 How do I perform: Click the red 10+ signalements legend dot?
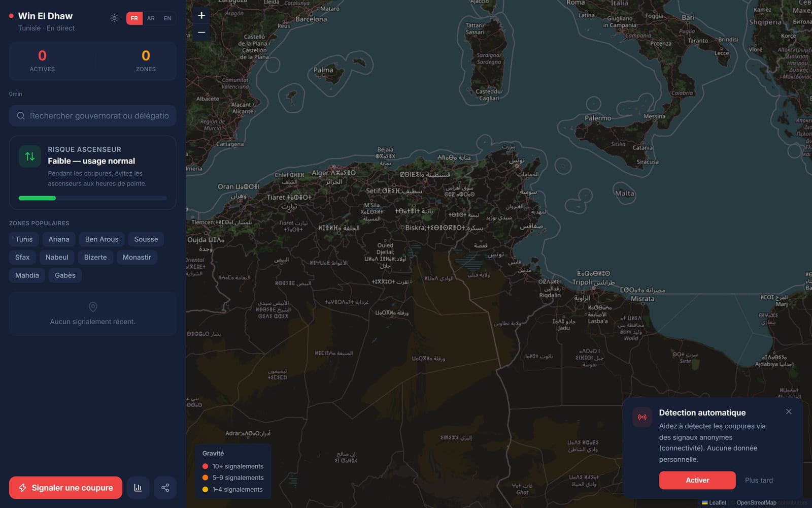click(x=205, y=466)
